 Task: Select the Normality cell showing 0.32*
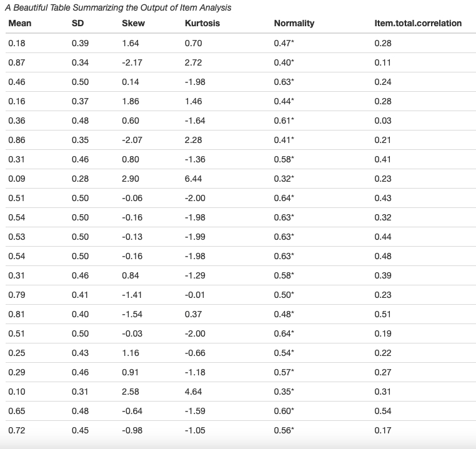(x=284, y=179)
